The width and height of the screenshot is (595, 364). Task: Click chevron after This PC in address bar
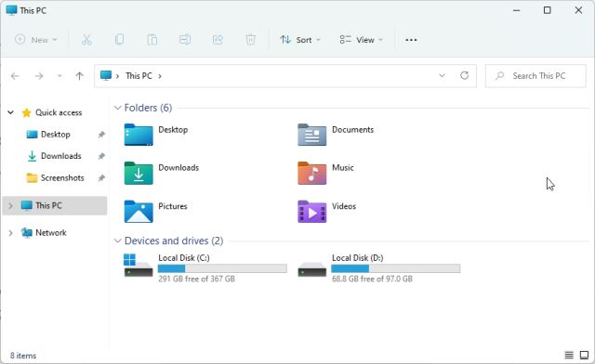click(160, 76)
